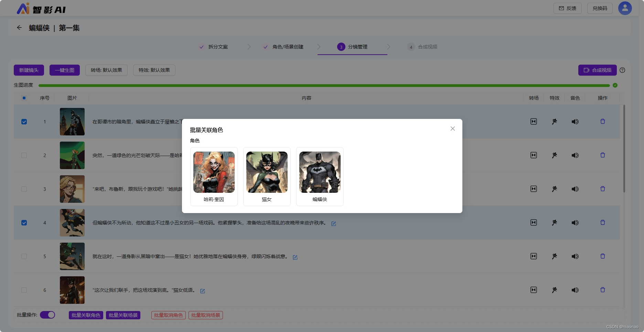Open row 2 effect icon
Image resolution: width=644 pixels, height=332 pixels.
tap(555, 155)
